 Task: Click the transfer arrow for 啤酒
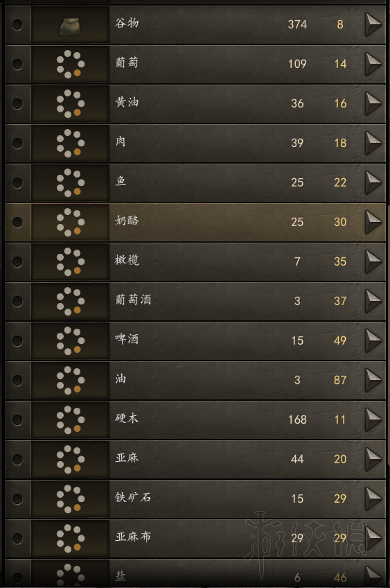click(x=373, y=340)
